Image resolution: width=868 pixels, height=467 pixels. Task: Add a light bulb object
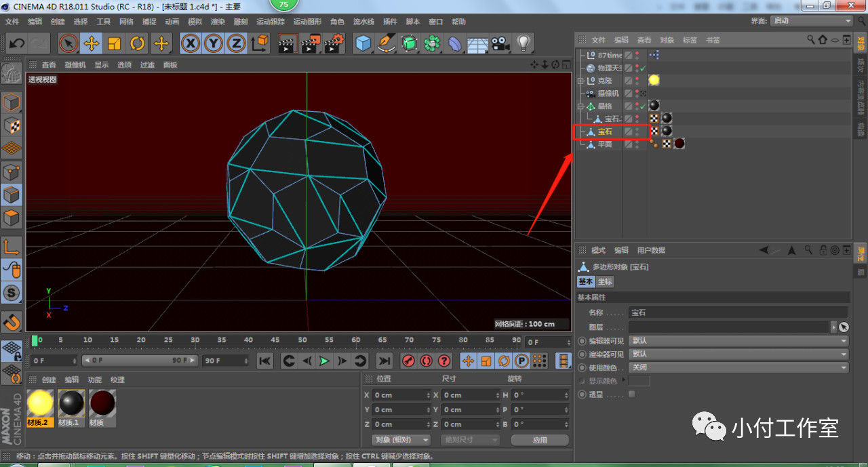[523, 44]
